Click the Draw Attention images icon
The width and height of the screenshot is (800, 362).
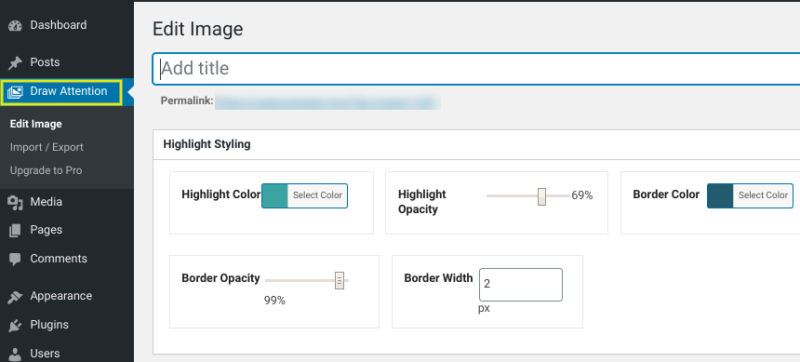pyautogui.click(x=15, y=92)
